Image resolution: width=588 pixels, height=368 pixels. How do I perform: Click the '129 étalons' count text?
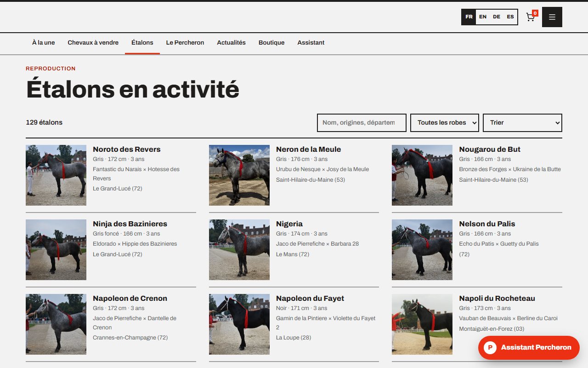tap(44, 123)
